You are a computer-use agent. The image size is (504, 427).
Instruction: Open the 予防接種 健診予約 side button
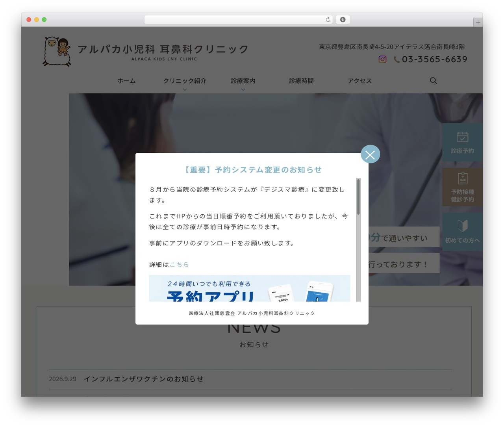pos(462,187)
